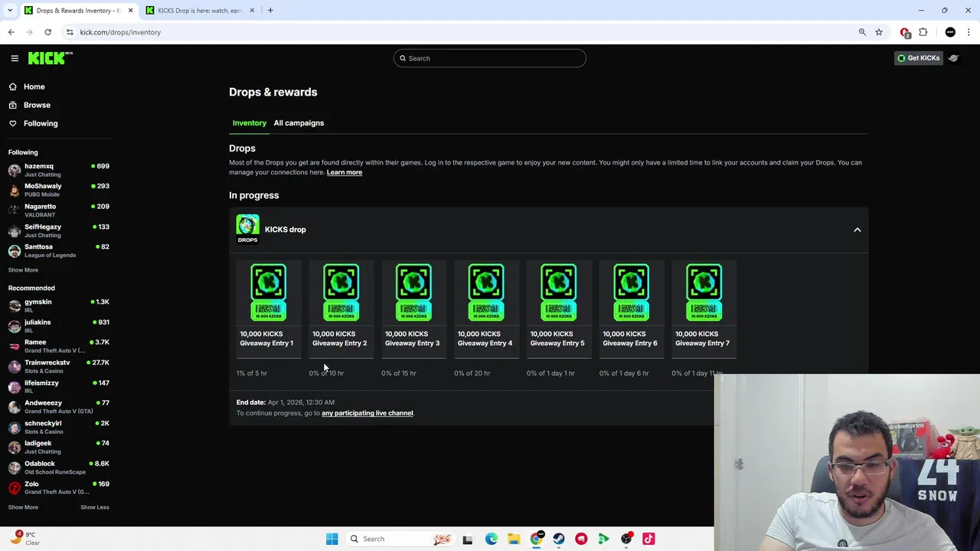Click the KICK logo
This screenshot has height=551, width=980.
coord(49,58)
